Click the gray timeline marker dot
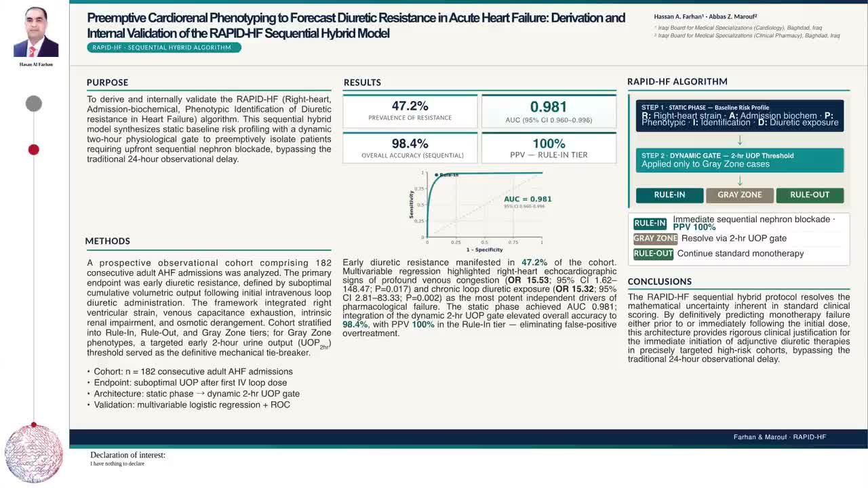 [x=34, y=104]
